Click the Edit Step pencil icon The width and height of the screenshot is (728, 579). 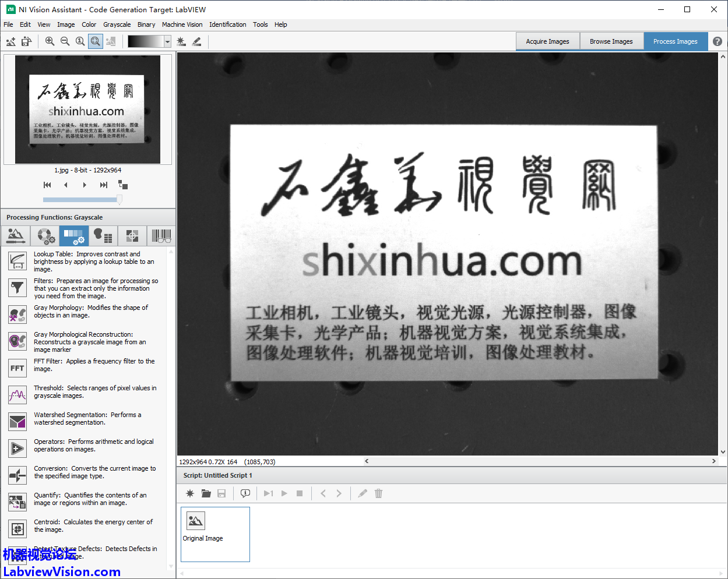click(x=363, y=493)
